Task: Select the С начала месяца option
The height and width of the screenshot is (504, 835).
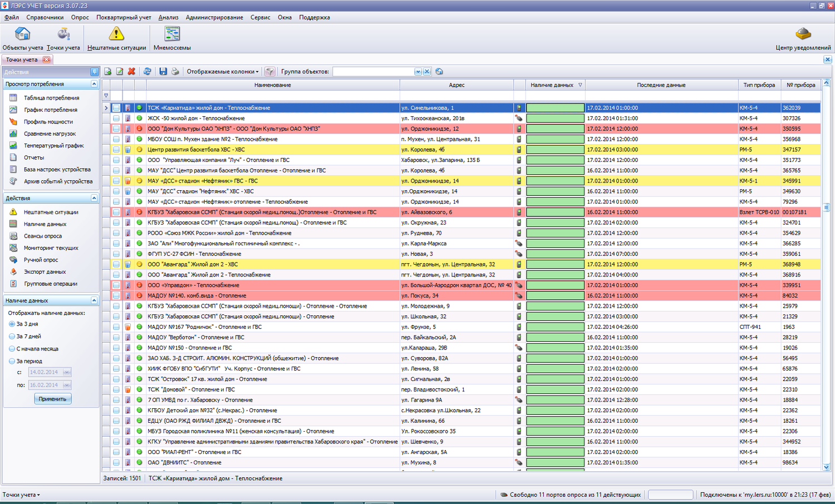Action: 12,349
